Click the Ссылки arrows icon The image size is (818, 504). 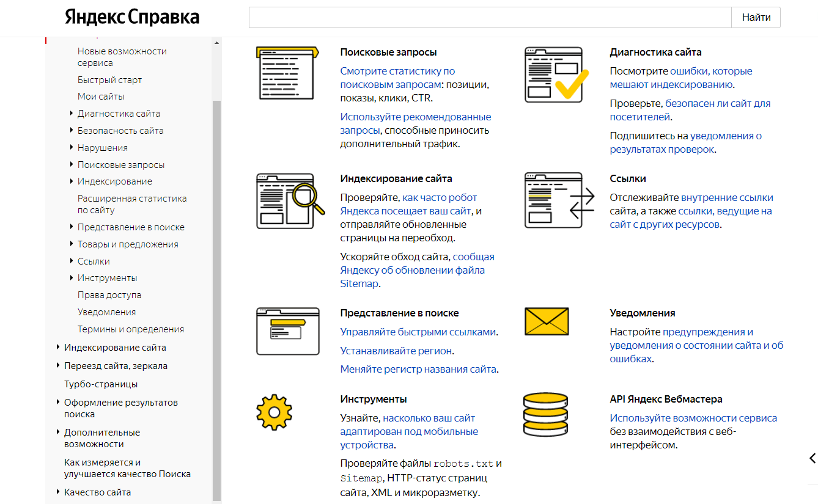pos(559,200)
